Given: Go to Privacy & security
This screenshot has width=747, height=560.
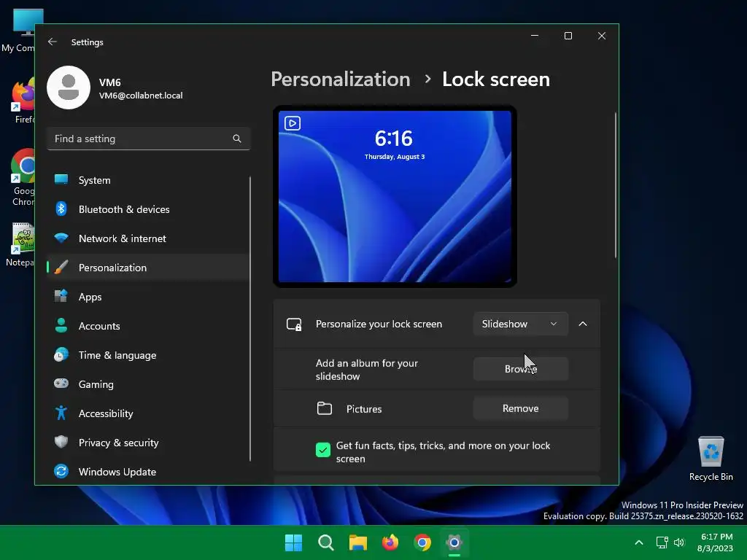Looking at the screenshot, I should [x=147, y=443].
